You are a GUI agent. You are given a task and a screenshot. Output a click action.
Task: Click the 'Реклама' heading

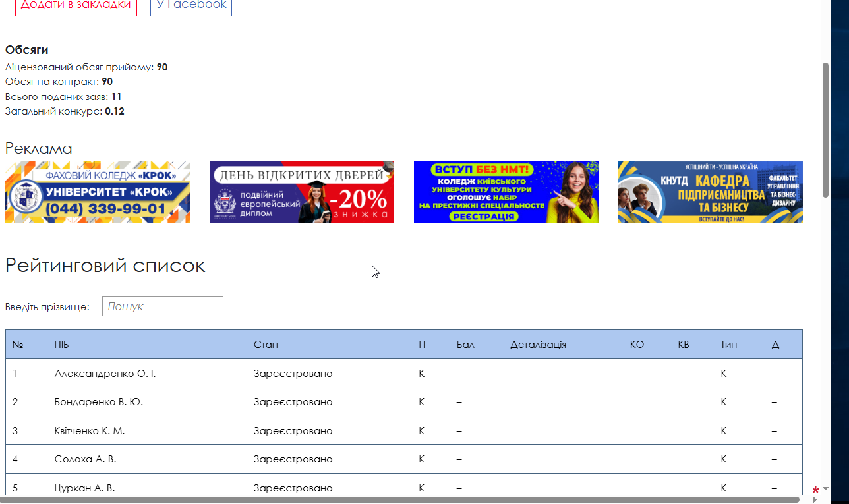click(x=38, y=148)
